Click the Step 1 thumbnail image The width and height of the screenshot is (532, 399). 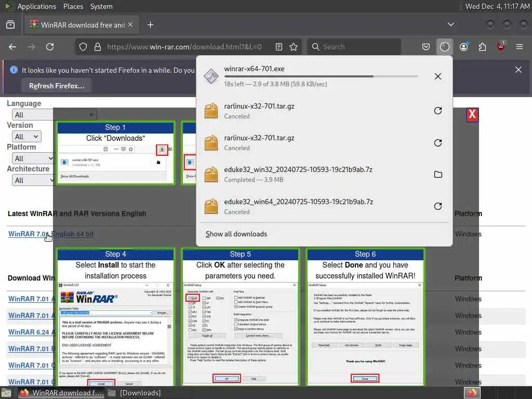click(x=115, y=153)
